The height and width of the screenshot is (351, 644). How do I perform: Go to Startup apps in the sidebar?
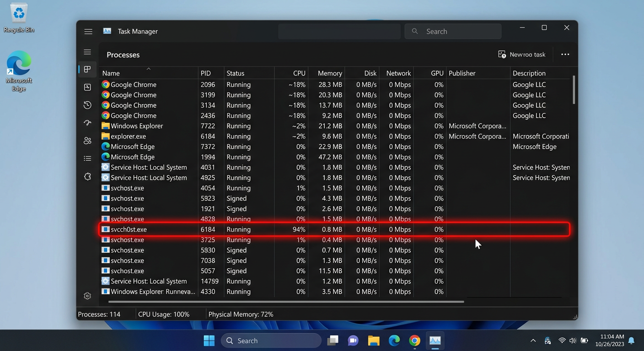pos(87,123)
